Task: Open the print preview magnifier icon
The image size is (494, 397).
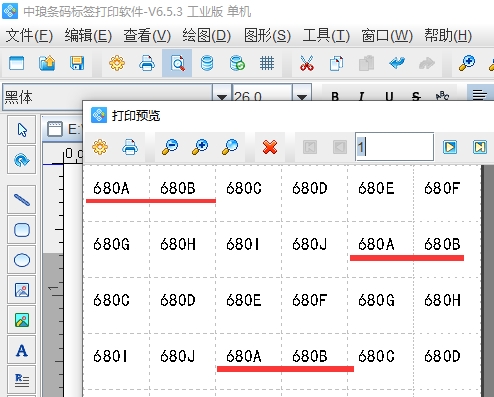Action: point(177,63)
